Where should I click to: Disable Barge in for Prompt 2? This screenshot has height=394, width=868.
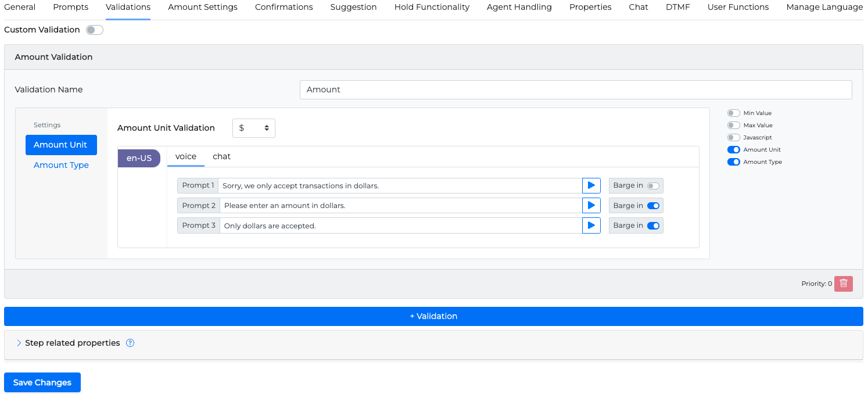click(x=653, y=206)
